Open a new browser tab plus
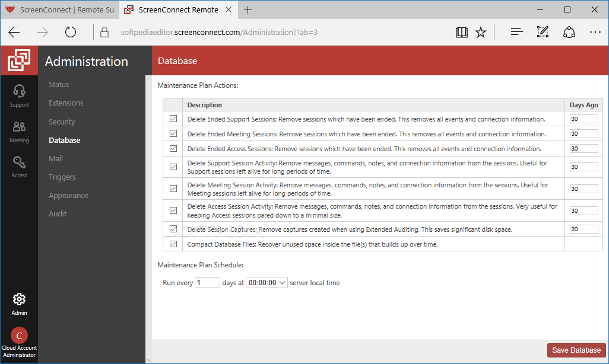This screenshot has width=609, height=364. pos(248,9)
